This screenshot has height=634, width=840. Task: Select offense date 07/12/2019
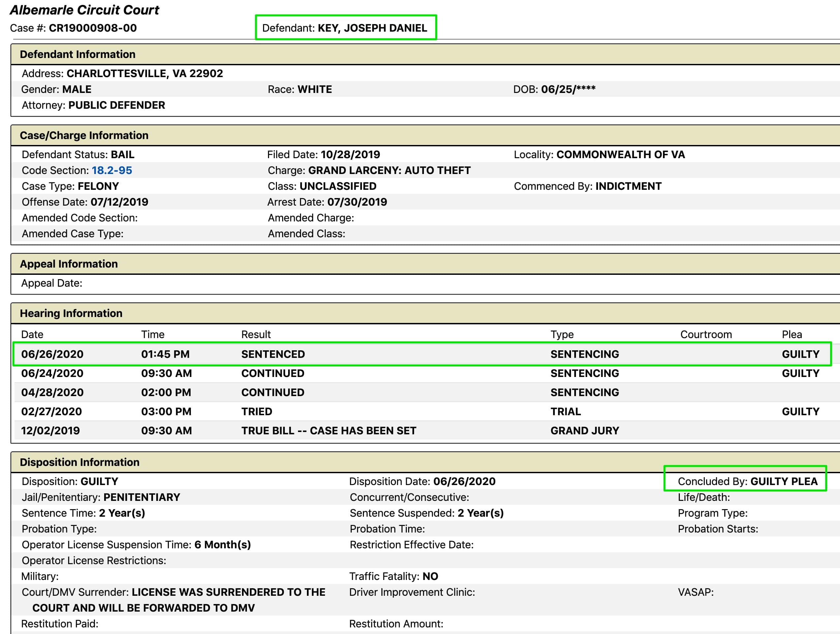click(119, 202)
